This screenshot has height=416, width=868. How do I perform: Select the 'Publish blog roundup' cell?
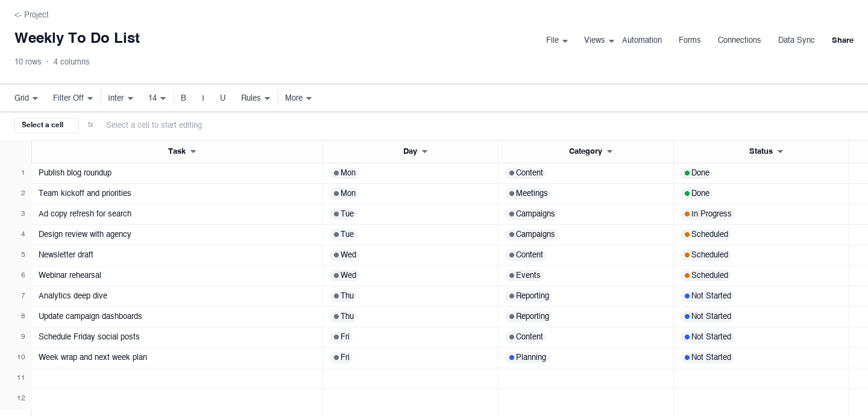tap(177, 173)
